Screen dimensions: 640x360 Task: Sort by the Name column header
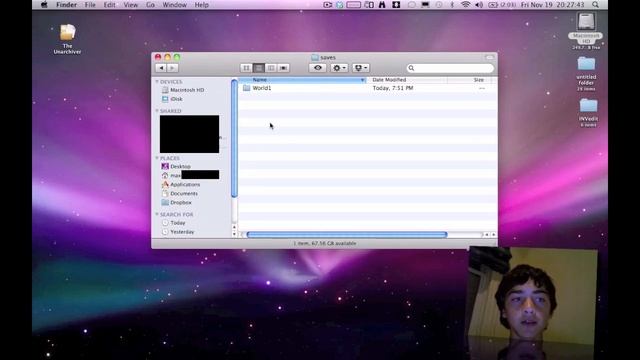(x=302, y=80)
